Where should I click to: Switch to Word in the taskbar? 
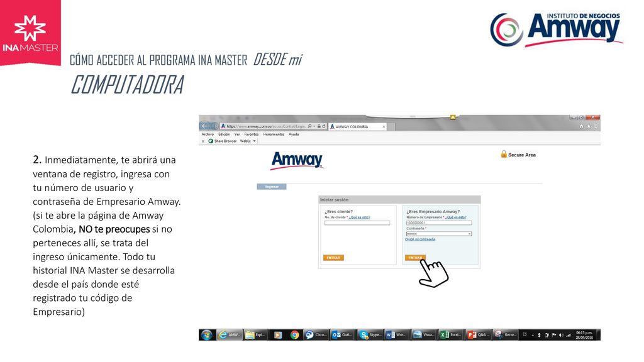396,335
